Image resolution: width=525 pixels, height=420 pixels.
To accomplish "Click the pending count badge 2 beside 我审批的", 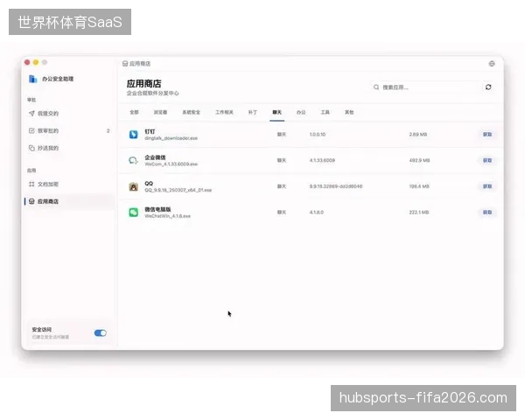I will [x=108, y=130].
